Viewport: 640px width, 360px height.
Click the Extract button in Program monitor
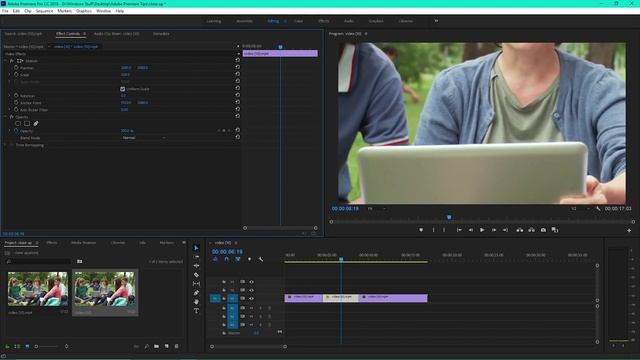pos(531,230)
